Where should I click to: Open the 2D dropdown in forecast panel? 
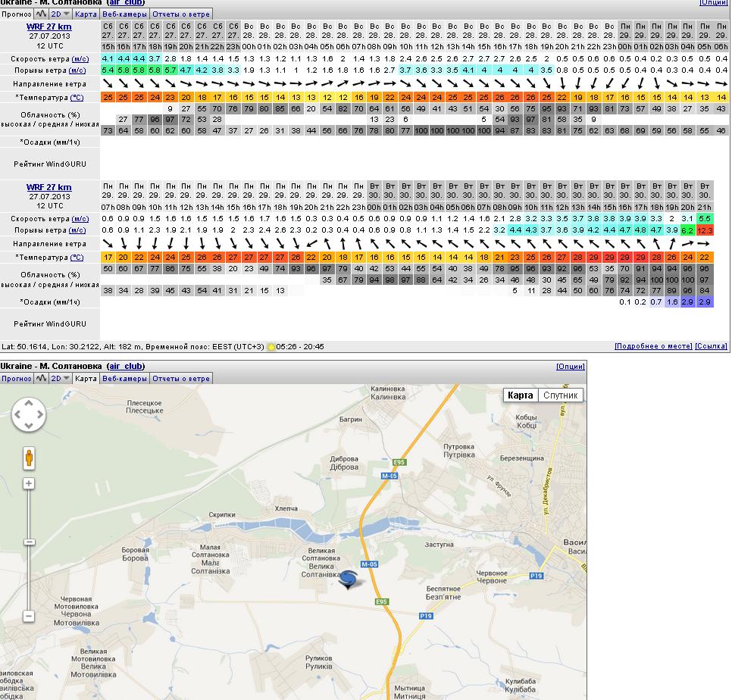click(61, 14)
